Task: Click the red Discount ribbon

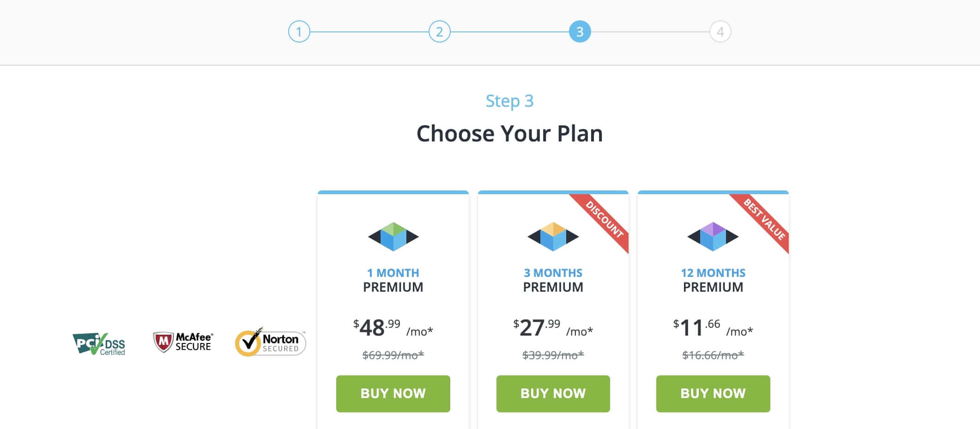Action: (605, 219)
